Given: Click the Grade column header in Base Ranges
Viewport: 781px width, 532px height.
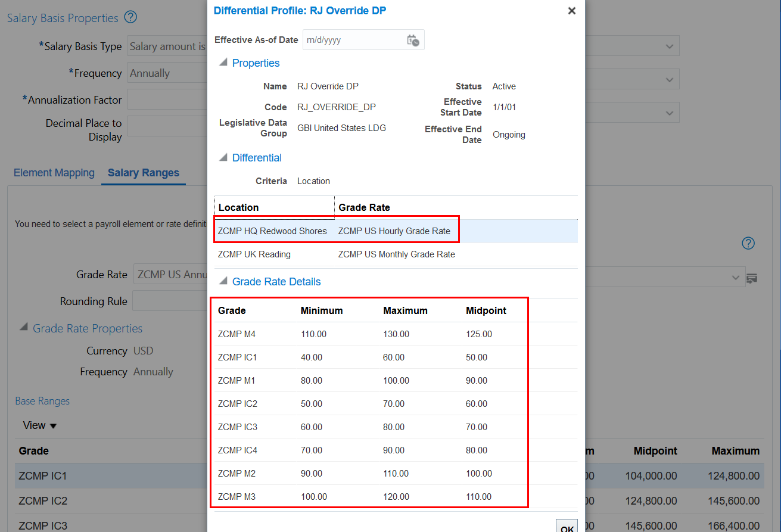Looking at the screenshot, I should pyautogui.click(x=34, y=451).
